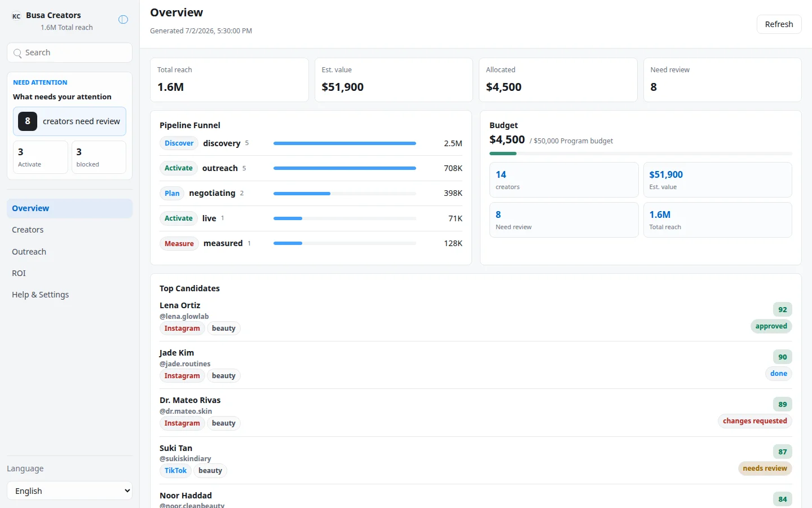Click the 71K live reach value
812x508 pixels.
455,218
